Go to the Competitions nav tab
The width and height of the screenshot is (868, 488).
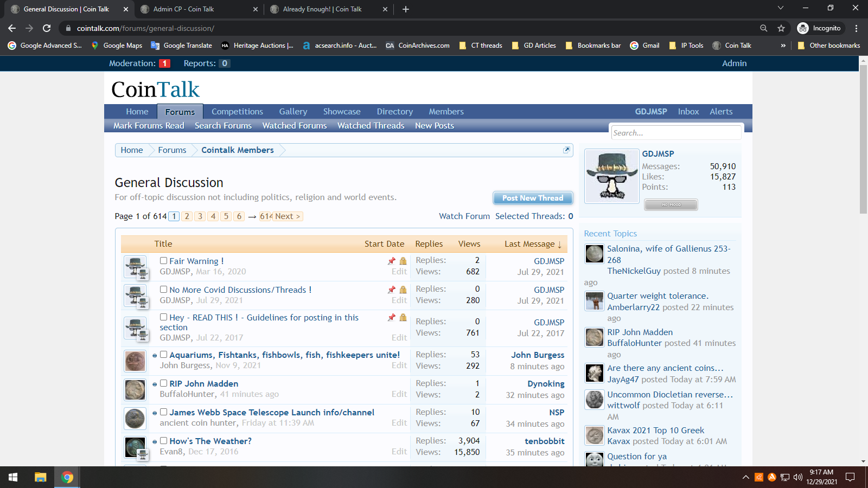[x=237, y=112]
